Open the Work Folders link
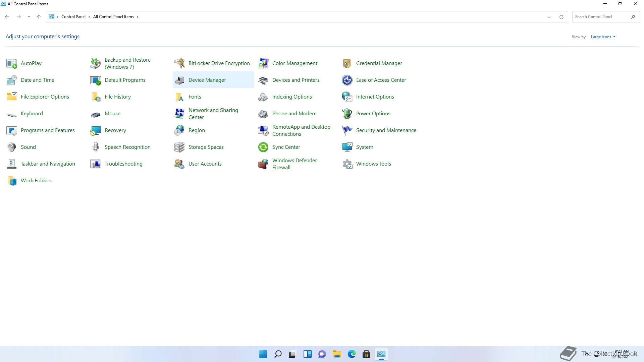The height and width of the screenshot is (362, 644). [x=36, y=181]
